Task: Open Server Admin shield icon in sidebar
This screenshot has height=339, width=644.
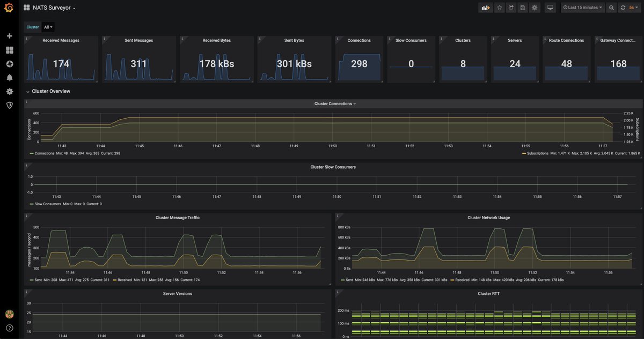Action: (9, 105)
